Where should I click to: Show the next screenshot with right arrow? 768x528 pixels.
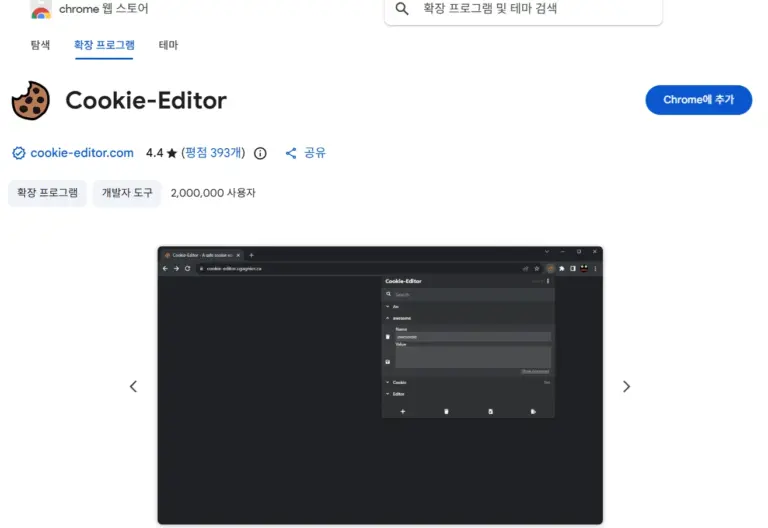click(626, 386)
